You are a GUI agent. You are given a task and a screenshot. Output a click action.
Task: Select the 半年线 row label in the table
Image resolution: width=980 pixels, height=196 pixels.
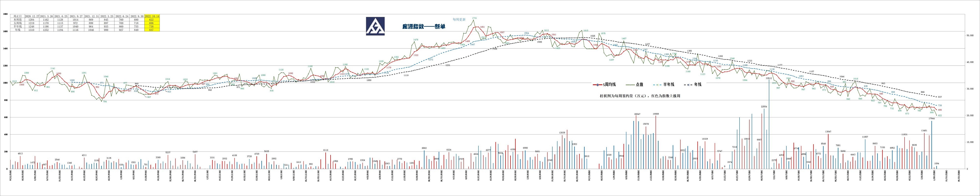click(x=17, y=27)
